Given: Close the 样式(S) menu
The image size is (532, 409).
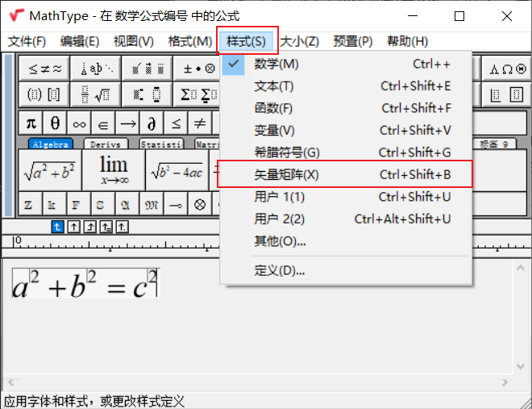Looking at the screenshot, I should [247, 41].
